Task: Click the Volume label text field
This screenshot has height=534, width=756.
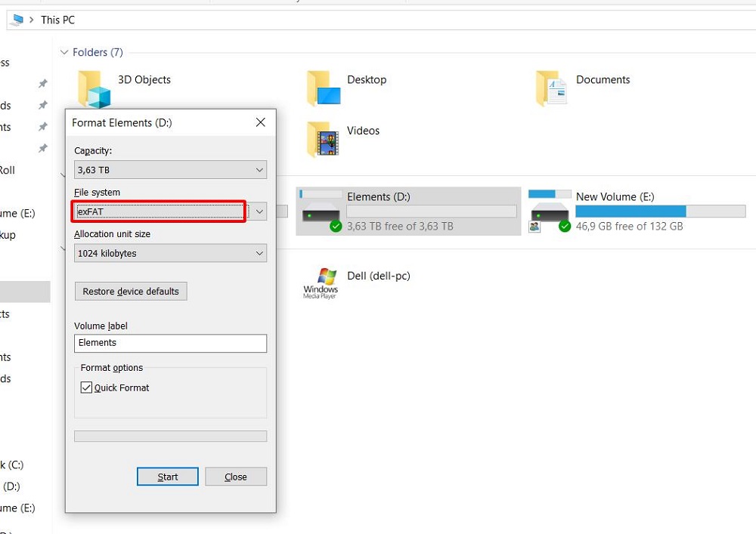Action: (x=170, y=343)
